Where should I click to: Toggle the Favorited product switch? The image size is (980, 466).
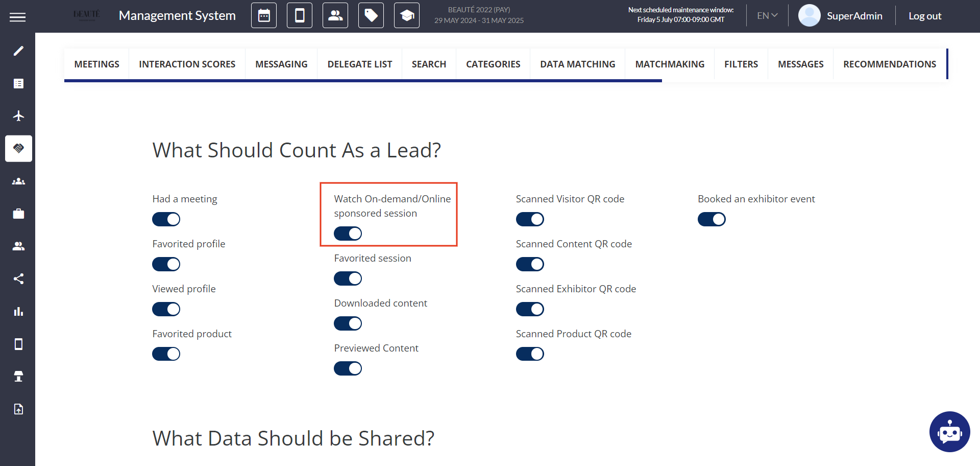click(166, 354)
